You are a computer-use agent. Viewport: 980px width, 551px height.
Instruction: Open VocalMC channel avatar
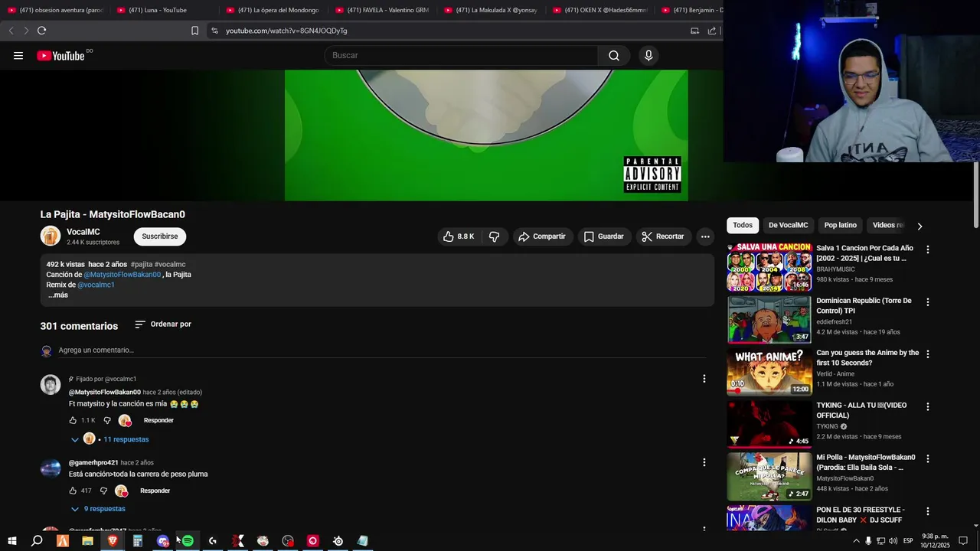[x=51, y=236]
